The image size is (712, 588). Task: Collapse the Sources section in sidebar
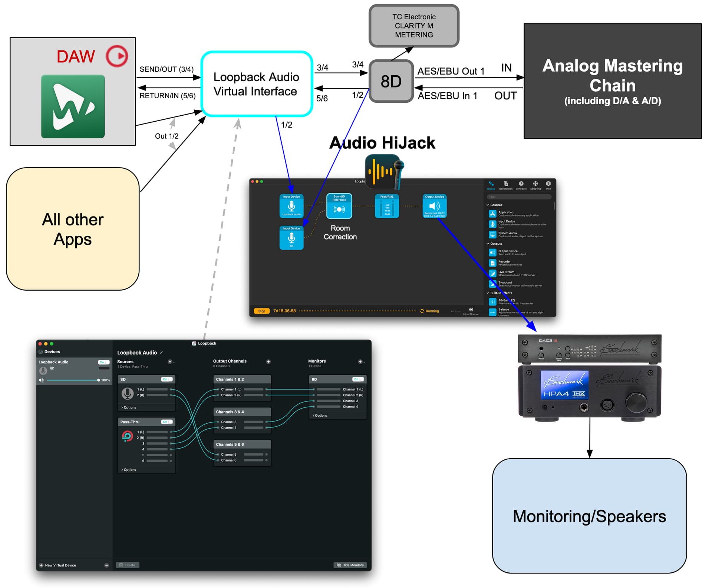click(488, 205)
